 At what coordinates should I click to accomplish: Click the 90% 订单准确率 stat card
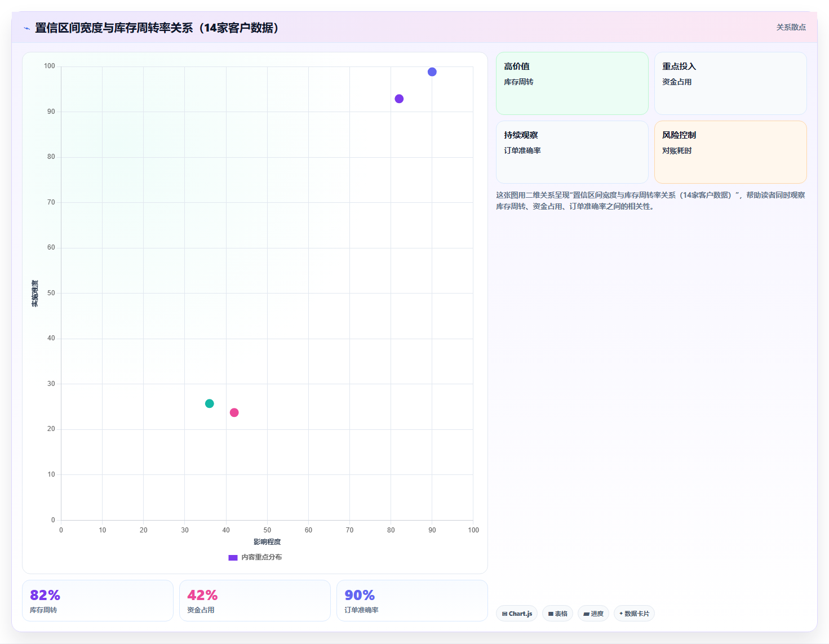coord(412,601)
